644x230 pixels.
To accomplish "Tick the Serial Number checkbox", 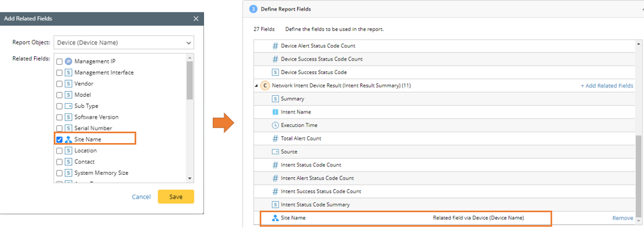I will pyautogui.click(x=59, y=128).
